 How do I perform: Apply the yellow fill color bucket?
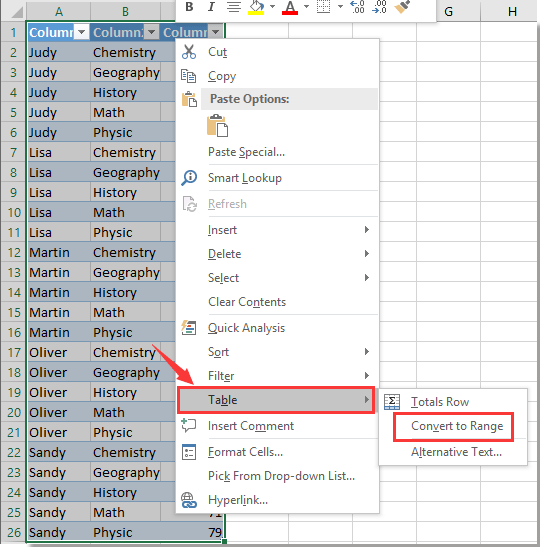coord(256,7)
